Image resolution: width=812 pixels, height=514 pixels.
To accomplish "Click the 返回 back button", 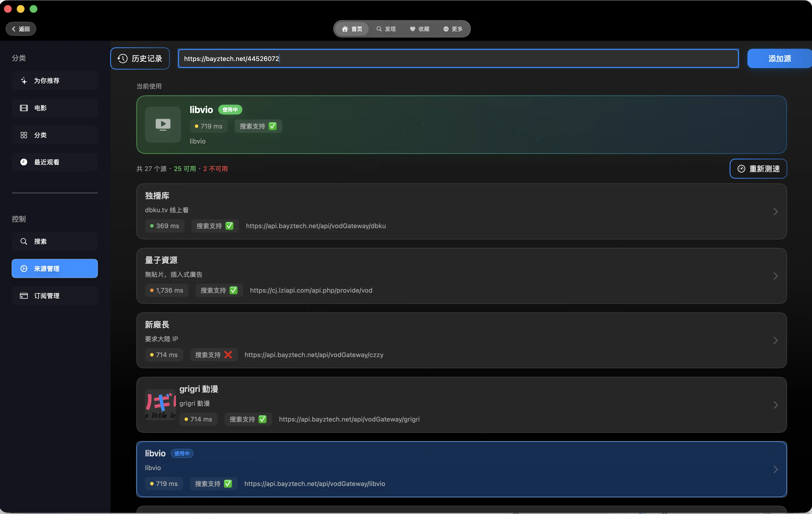I will pos(21,29).
